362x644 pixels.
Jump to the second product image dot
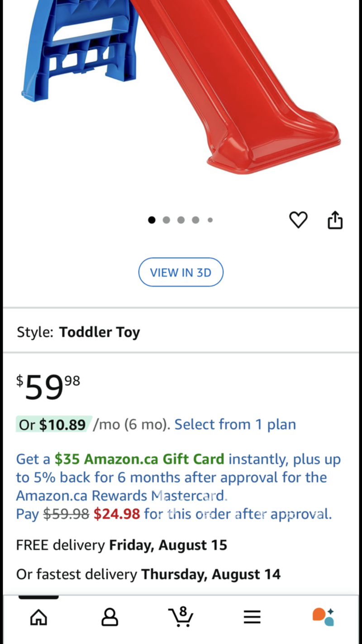coord(167,220)
